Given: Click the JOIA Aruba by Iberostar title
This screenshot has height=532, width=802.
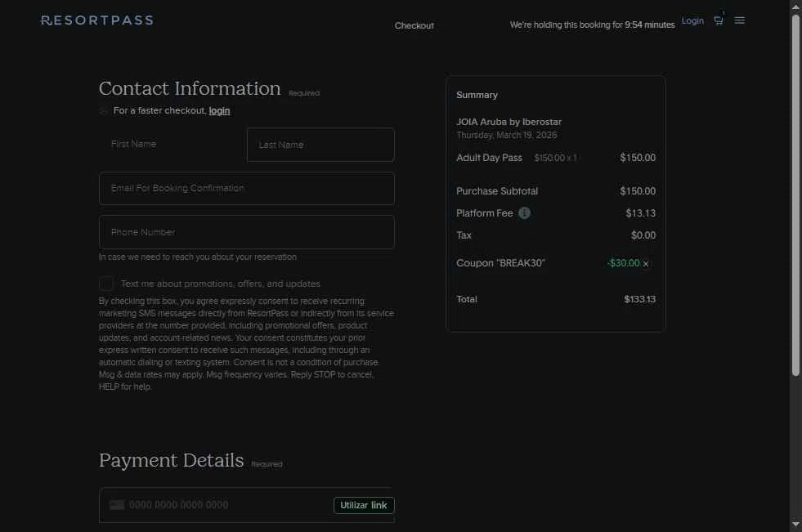Looking at the screenshot, I should 509,122.
